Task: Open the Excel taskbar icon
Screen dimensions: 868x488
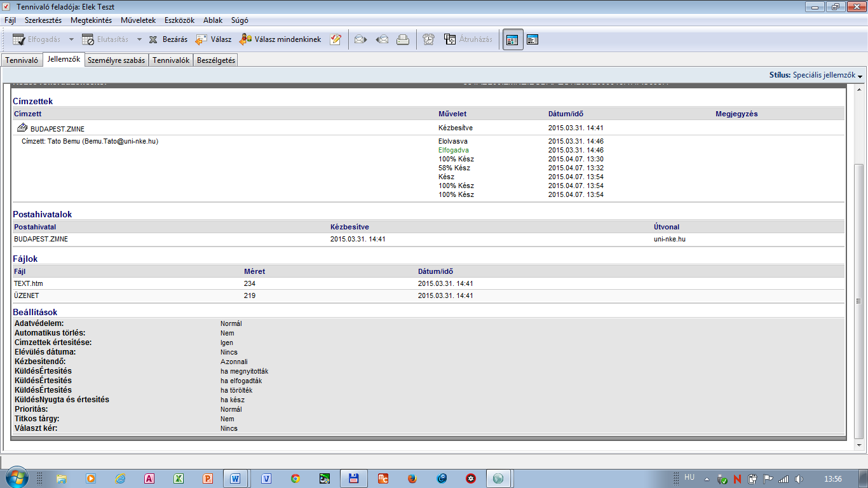Action: pos(179,478)
